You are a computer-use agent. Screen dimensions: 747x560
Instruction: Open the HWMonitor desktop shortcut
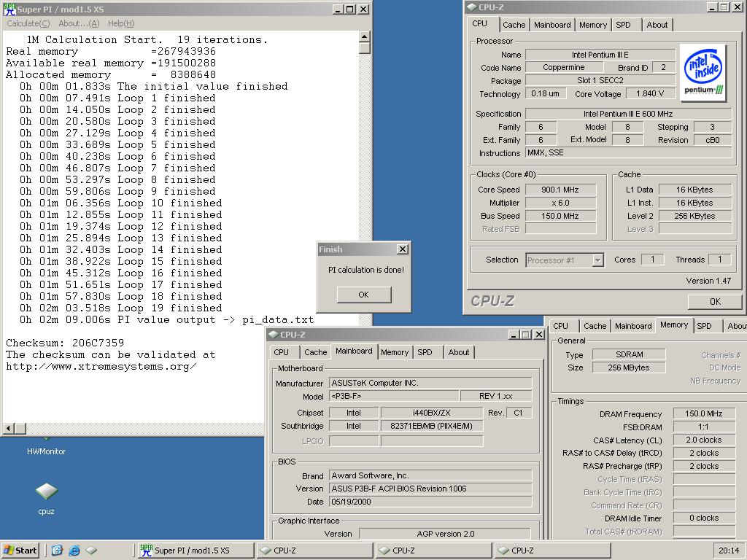(46, 451)
